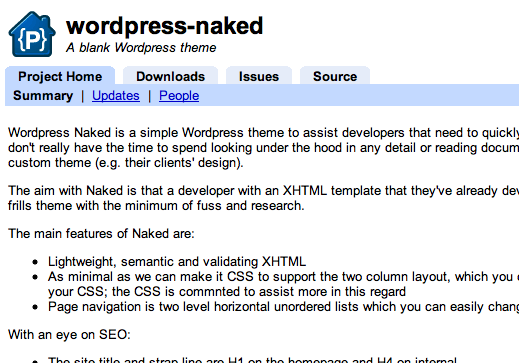Click the blue house {P} project logo
The height and width of the screenshot is (363, 519).
[x=32, y=34]
